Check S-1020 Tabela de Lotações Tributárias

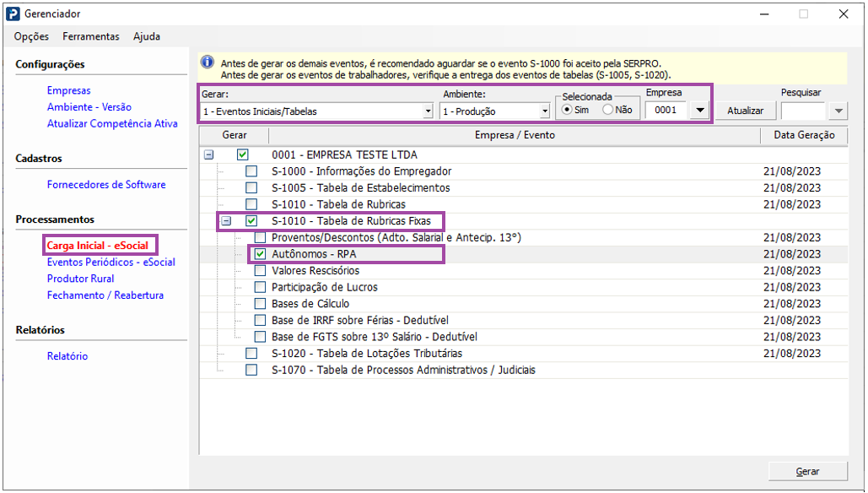click(x=251, y=354)
